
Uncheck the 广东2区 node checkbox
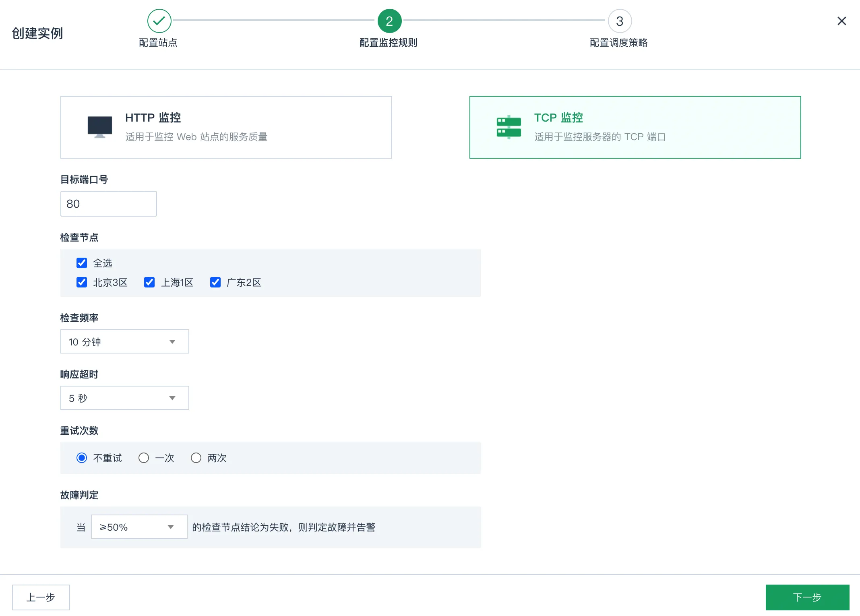pos(215,282)
